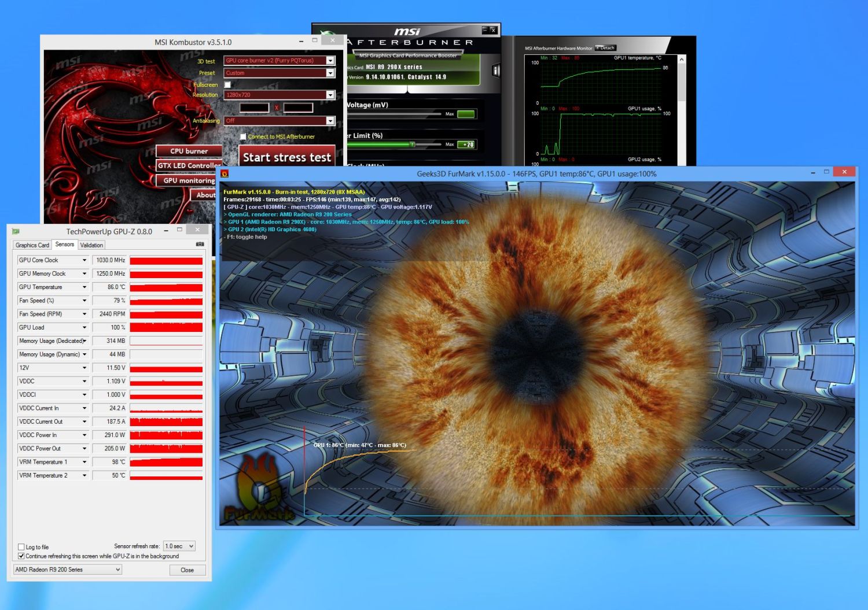Open GPU Temperature sensor dropdown

point(84,287)
